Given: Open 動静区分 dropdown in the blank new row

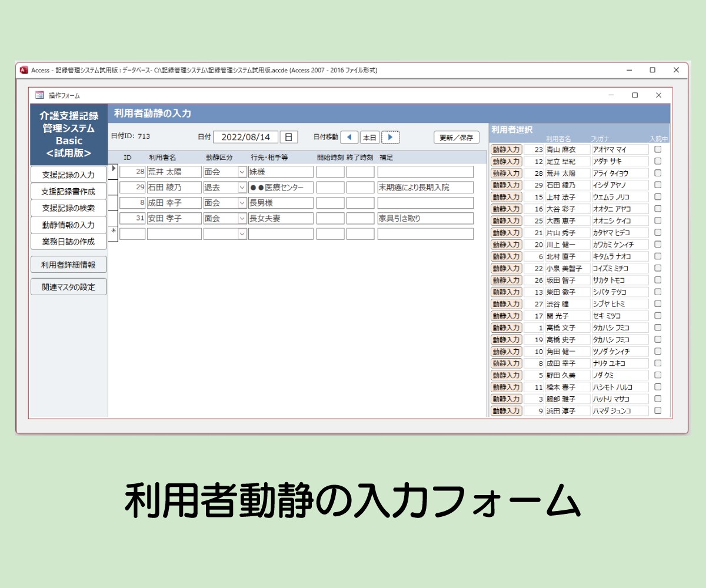Looking at the screenshot, I should pyautogui.click(x=242, y=234).
